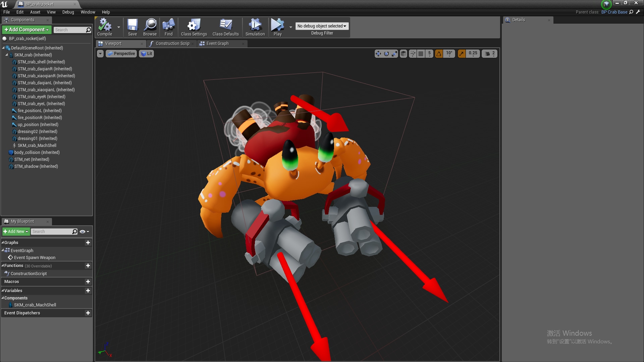
Task: Toggle grid snapping in viewport toolbar
Action: click(421, 54)
